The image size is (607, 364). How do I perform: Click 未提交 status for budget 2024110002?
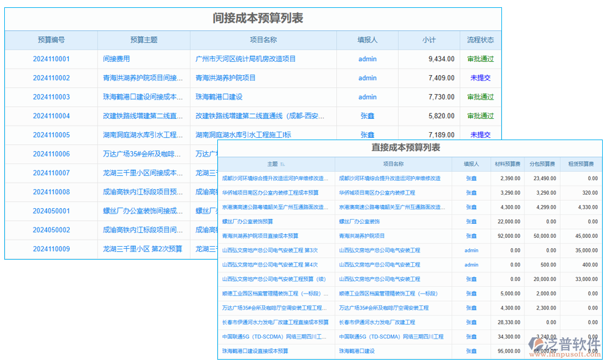480,78
